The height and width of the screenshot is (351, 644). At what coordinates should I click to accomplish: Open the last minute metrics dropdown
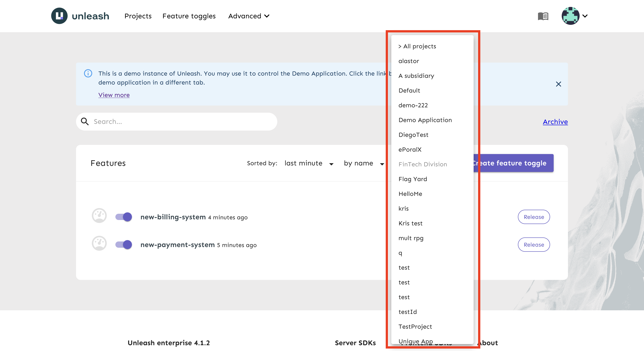click(309, 163)
